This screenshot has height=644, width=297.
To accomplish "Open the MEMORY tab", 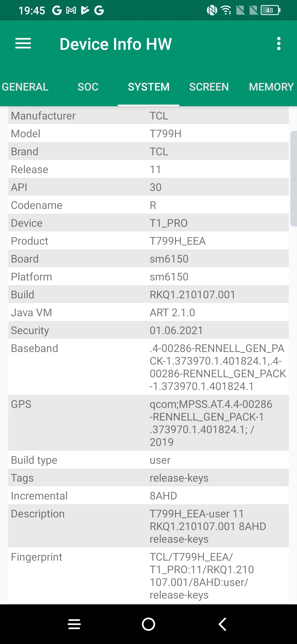I will pyautogui.click(x=271, y=87).
